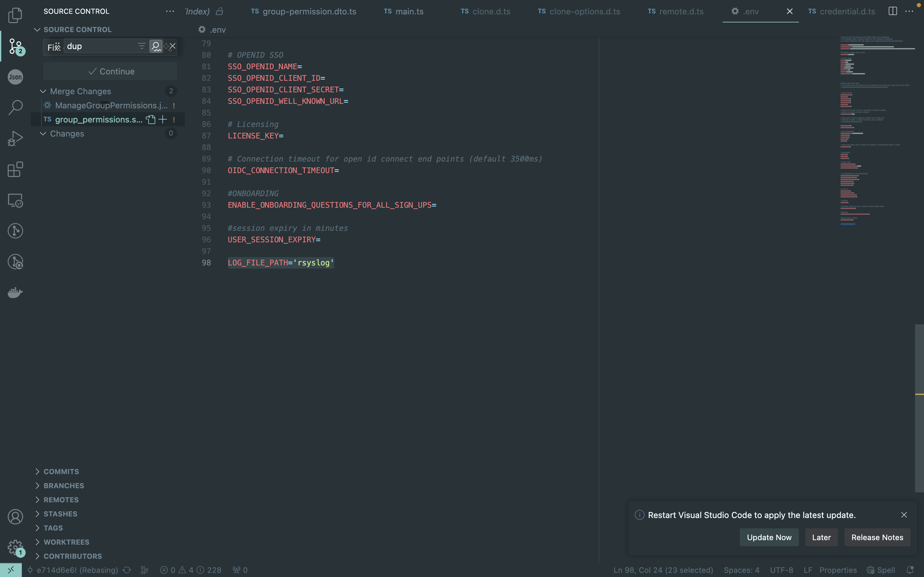Stage changes for group_permissions file
This screenshot has height=577, width=924.
pos(163,120)
